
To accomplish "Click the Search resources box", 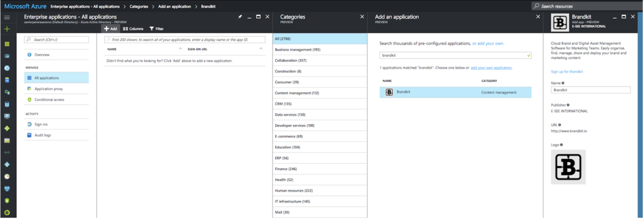I will (587, 6).
